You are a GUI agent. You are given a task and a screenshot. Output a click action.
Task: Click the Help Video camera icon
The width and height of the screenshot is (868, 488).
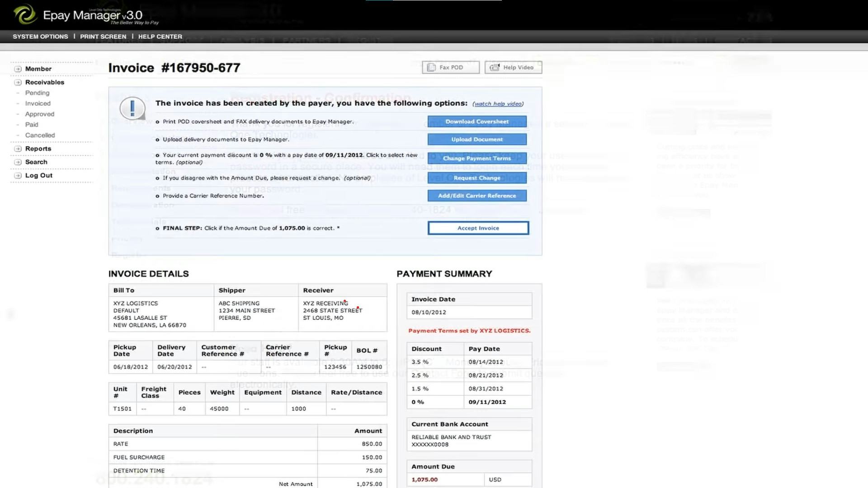(494, 67)
